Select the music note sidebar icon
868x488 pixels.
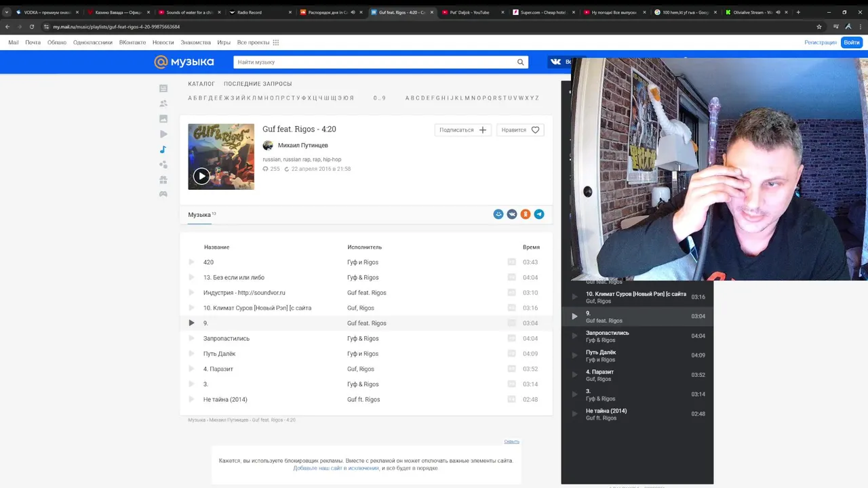163,150
